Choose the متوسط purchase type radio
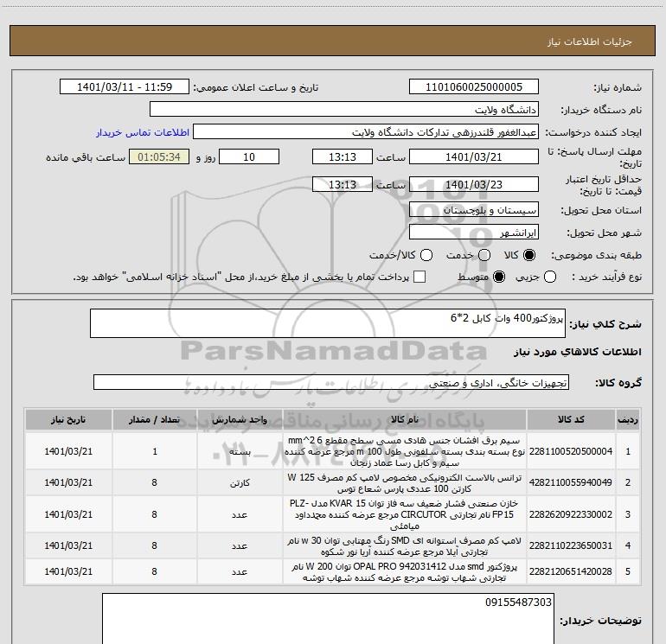Viewport: 666px width, 644px height. 499,277
